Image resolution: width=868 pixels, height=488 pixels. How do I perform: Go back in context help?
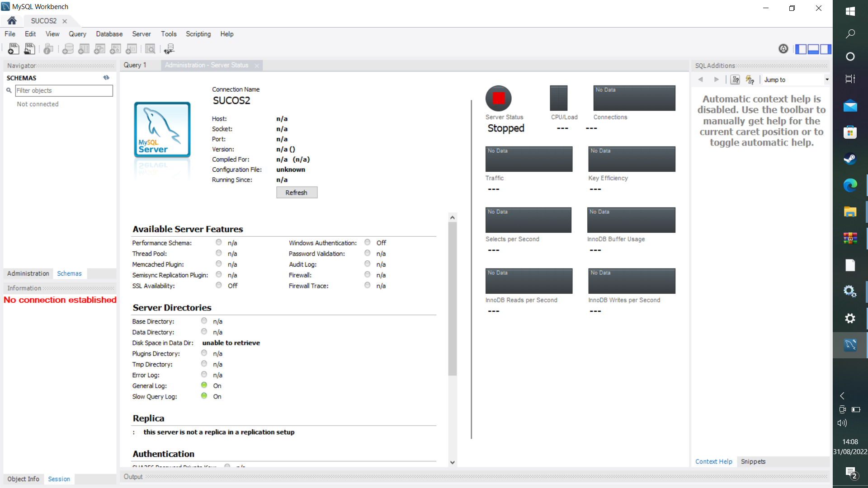(701, 80)
